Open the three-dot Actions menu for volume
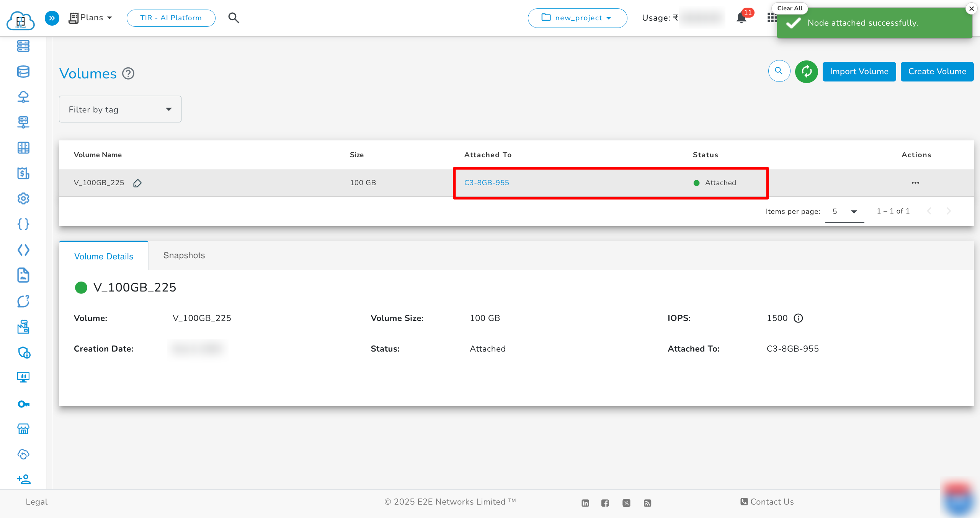 pos(915,183)
